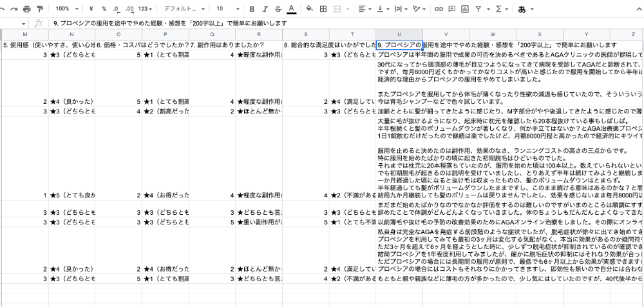Decrease decimal places

click(117, 8)
